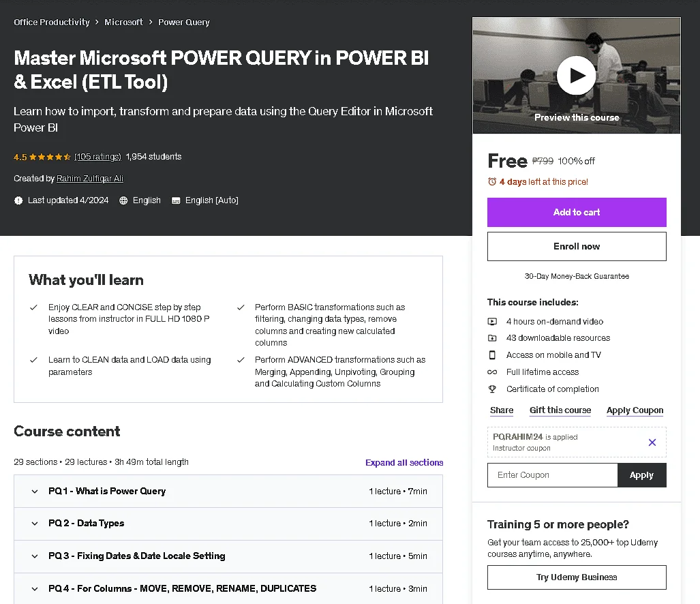Image resolution: width=700 pixels, height=604 pixels.
Task: Click the certificate trophy icon
Action: click(x=492, y=389)
